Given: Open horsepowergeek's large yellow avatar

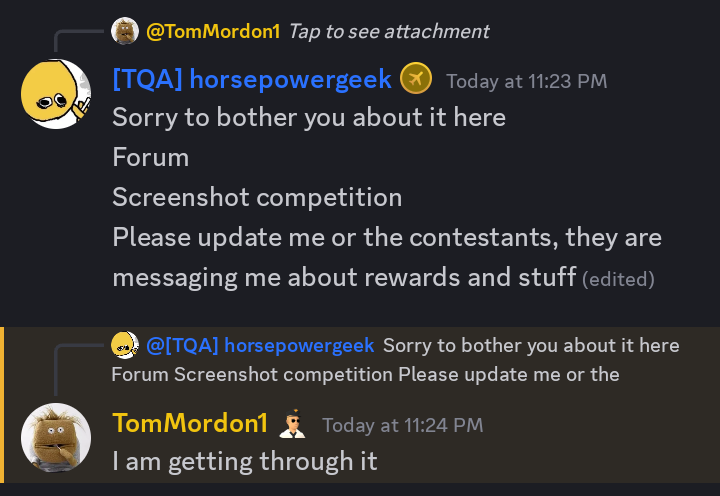Looking at the screenshot, I should click(x=56, y=94).
